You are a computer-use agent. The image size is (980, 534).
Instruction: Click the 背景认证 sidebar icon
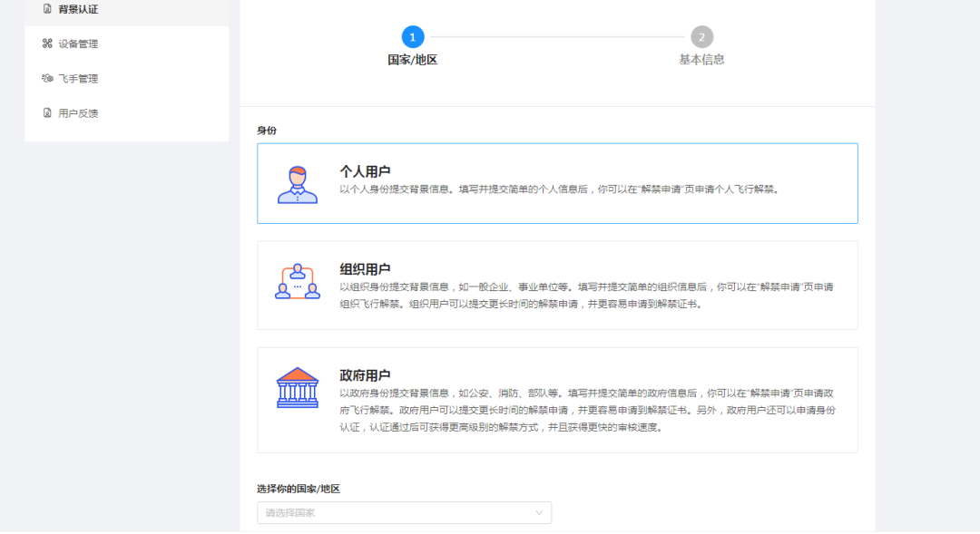47,9
